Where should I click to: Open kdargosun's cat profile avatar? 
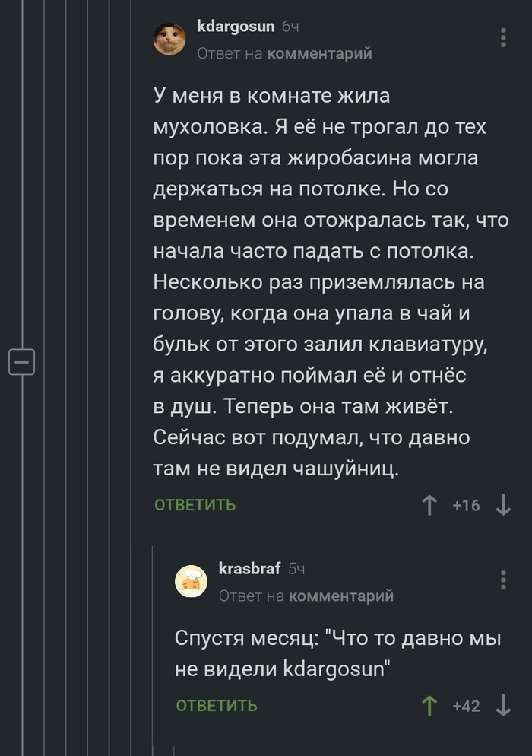pos(169,37)
